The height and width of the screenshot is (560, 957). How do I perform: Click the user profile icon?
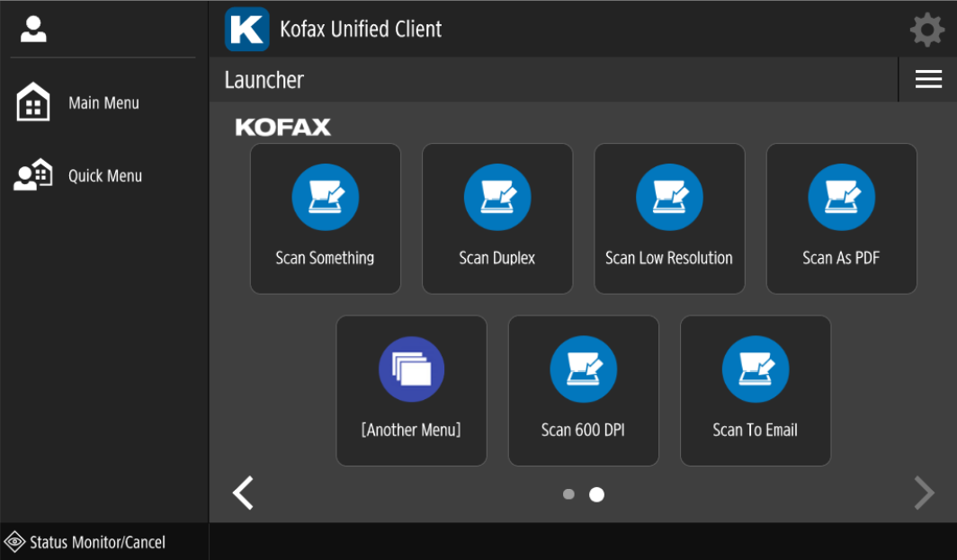click(x=33, y=30)
